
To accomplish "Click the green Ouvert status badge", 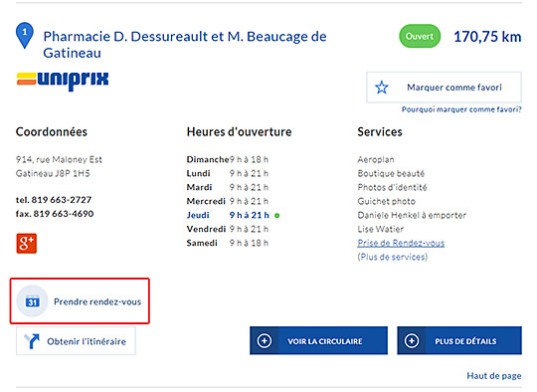I will (x=420, y=36).
